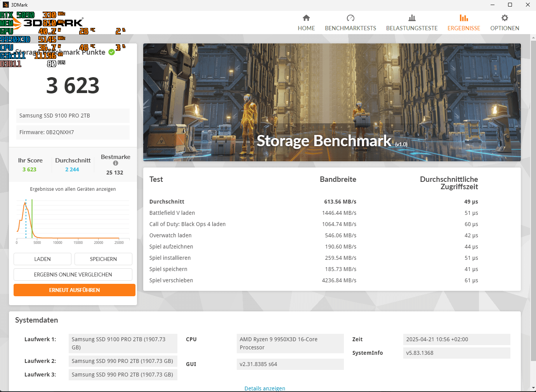Click bandwidth value 4236.84 MB/s

(x=339, y=280)
